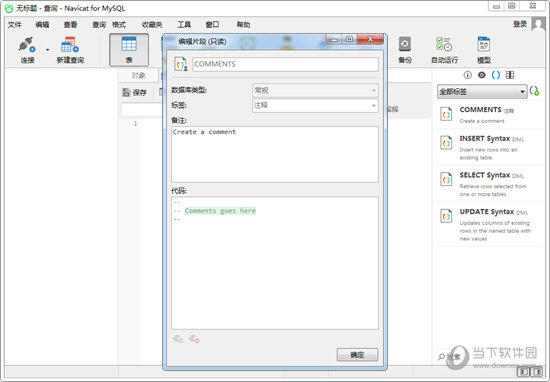The height and width of the screenshot is (382, 550).
Task: Open the 格式 Format menu
Action: click(x=119, y=25)
